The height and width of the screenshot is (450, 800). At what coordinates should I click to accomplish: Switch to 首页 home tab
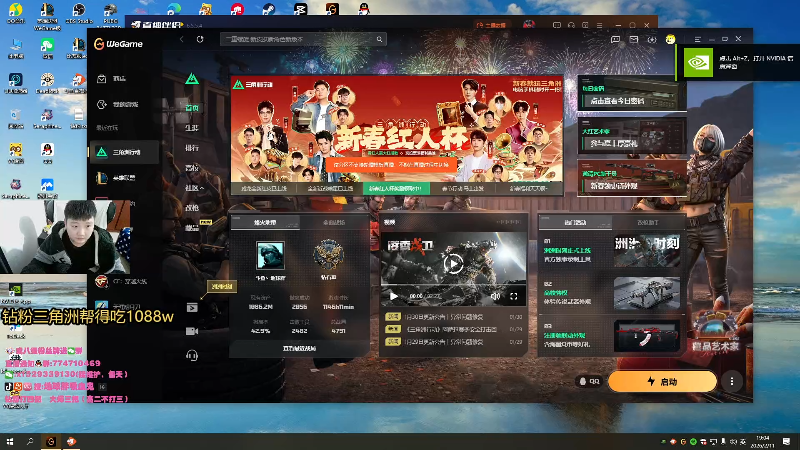pyautogui.click(x=192, y=108)
